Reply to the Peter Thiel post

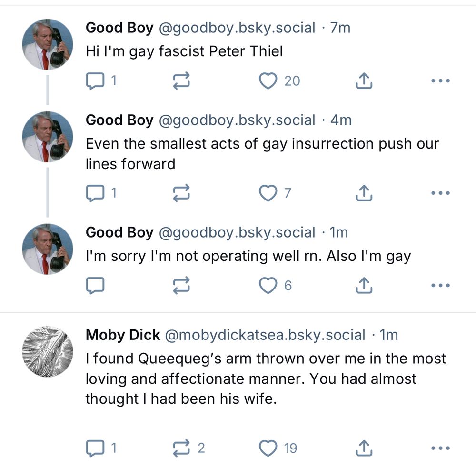coord(95,80)
